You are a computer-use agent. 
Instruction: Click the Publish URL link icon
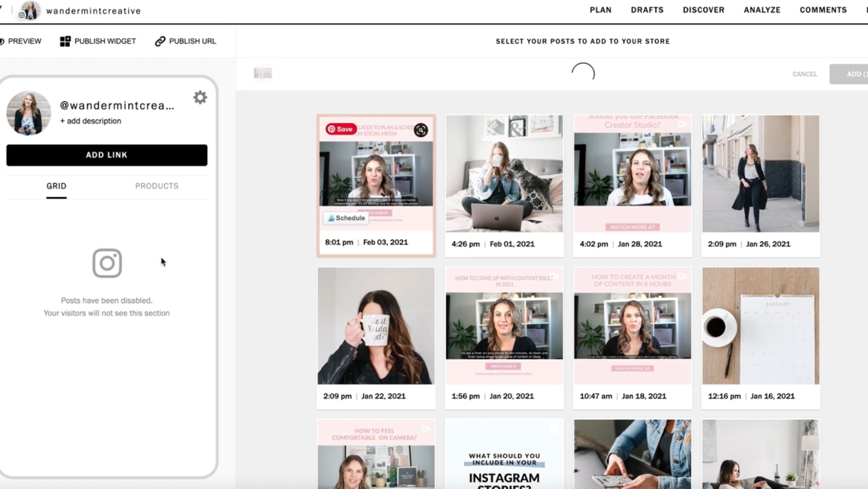tap(160, 41)
